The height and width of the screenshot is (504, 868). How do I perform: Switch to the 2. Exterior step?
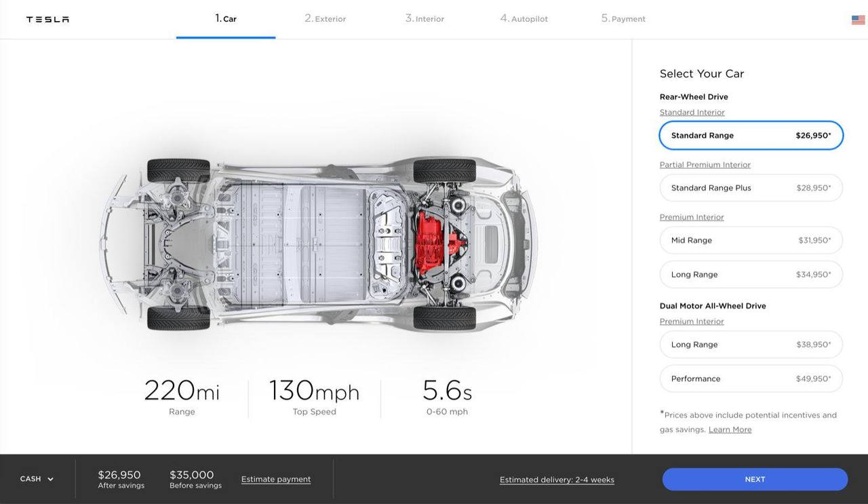coord(325,19)
